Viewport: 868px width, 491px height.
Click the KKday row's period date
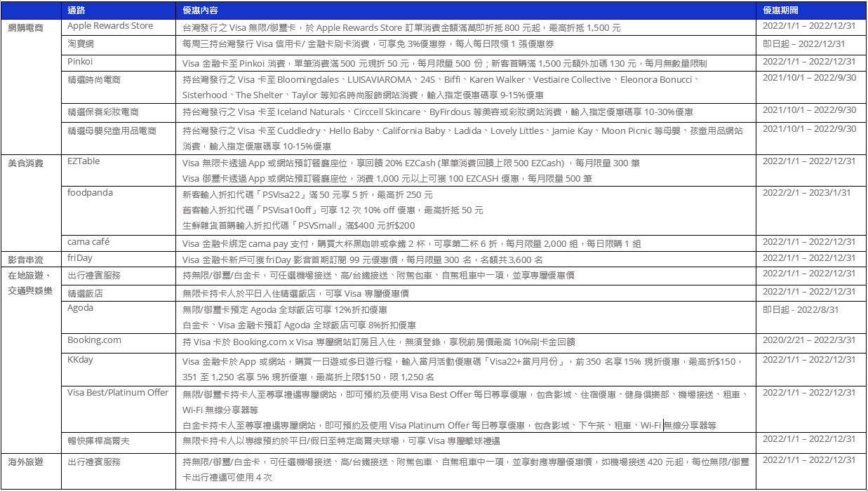809,360
